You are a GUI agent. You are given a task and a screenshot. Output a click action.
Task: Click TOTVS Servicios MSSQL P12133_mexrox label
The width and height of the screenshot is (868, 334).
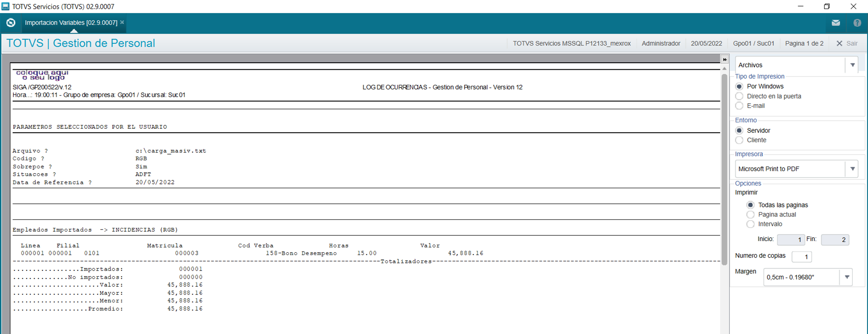[x=571, y=43]
